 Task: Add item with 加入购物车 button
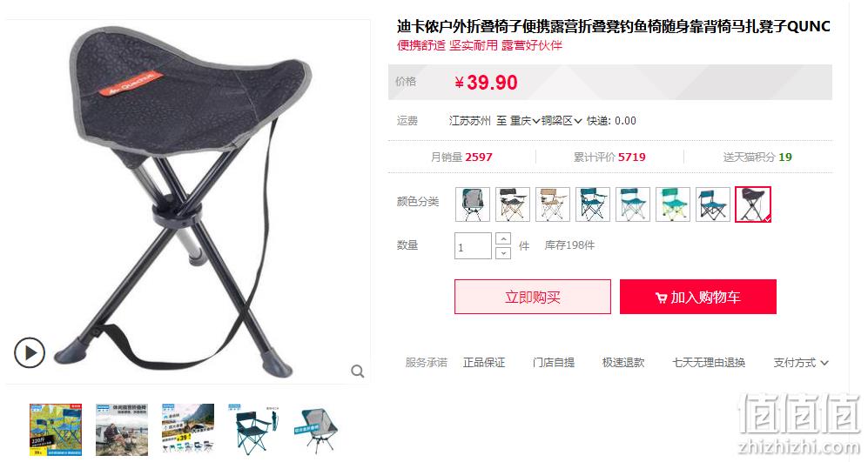698,297
